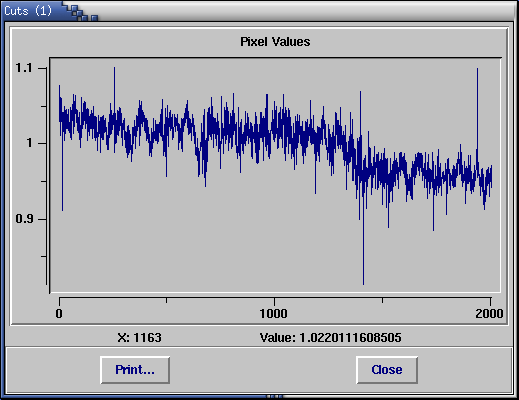Click the 1.1 y-axis label
The height and width of the screenshot is (400, 519).
pos(24,68)
